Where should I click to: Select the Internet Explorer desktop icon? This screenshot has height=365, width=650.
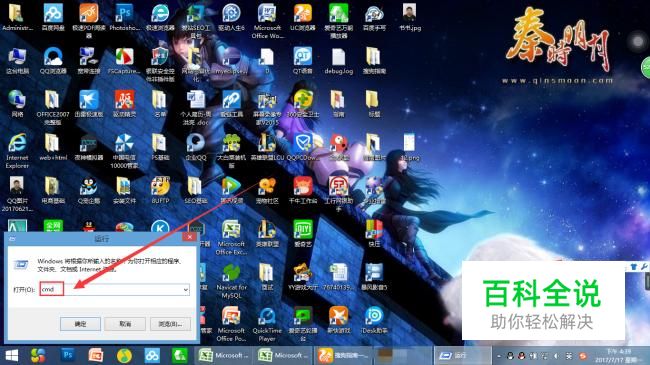pyautogui.click(x=17, y=151)
